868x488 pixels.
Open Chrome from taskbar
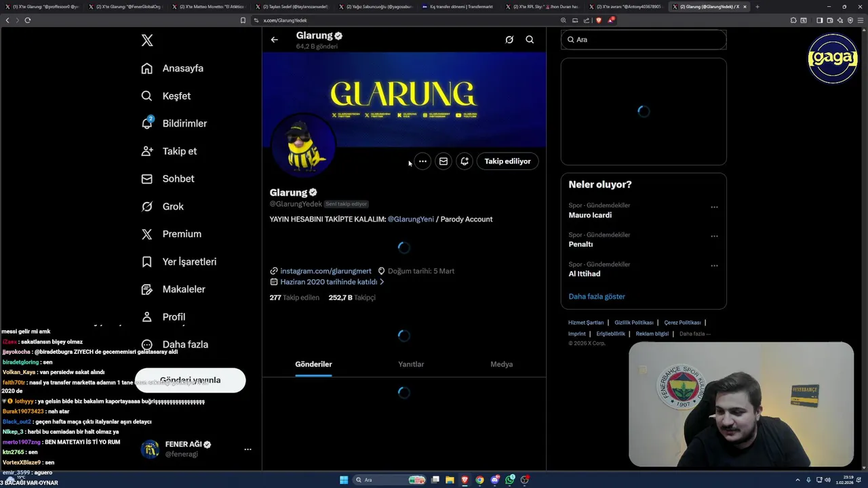(480, 480)
